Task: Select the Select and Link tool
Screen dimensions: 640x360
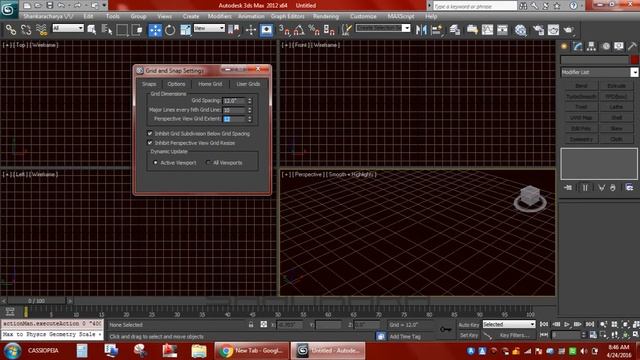Action: pyautogui.click(x=11, y=30)
